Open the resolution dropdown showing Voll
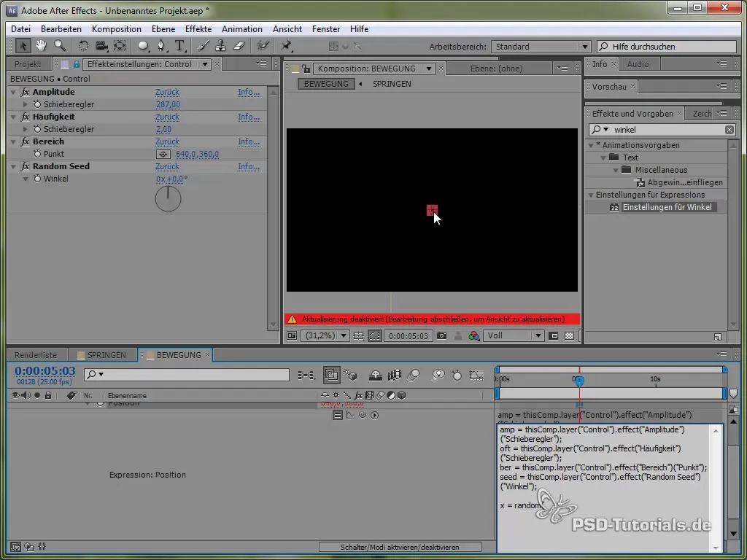This screenshot has height=560, width=747. (516, 336)
